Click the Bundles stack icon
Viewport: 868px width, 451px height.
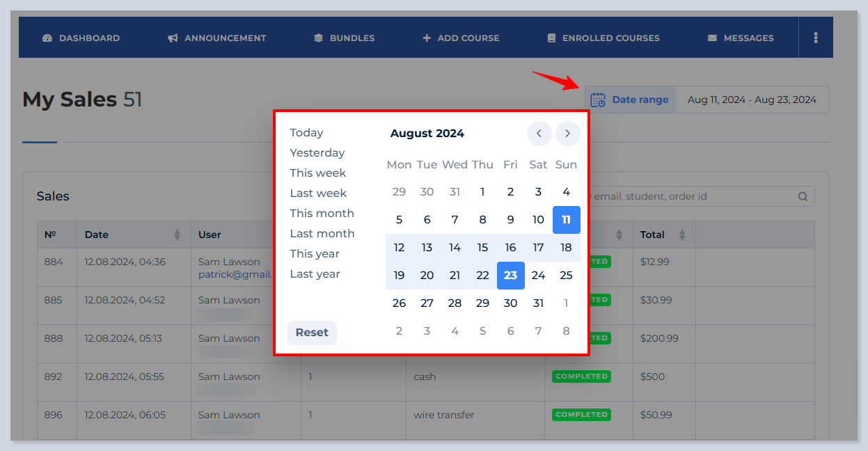318,38
